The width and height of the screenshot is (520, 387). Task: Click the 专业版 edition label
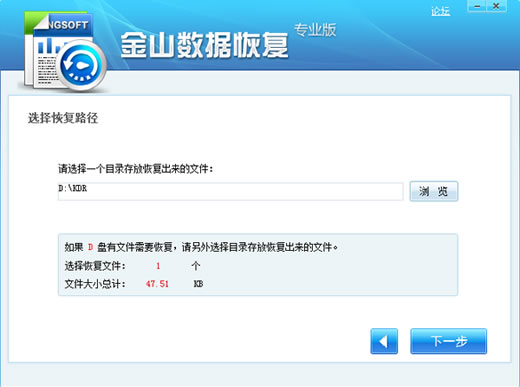coord(315,30)
